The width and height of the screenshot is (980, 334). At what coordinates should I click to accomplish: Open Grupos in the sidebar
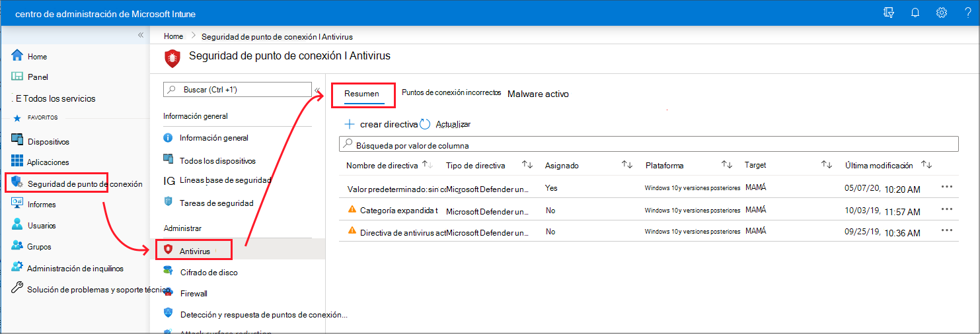click(x=40, y=247)
